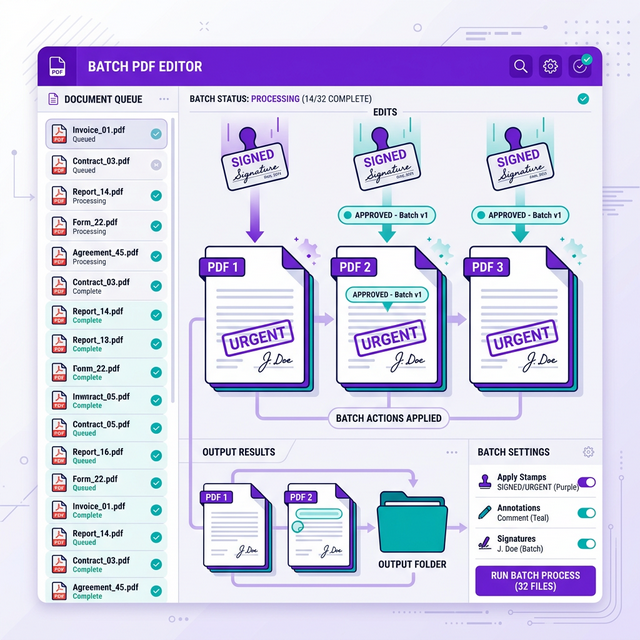Open search in the Batch PDF Editor header
Viewport: 640px width, 640px height.
(520, 66)
